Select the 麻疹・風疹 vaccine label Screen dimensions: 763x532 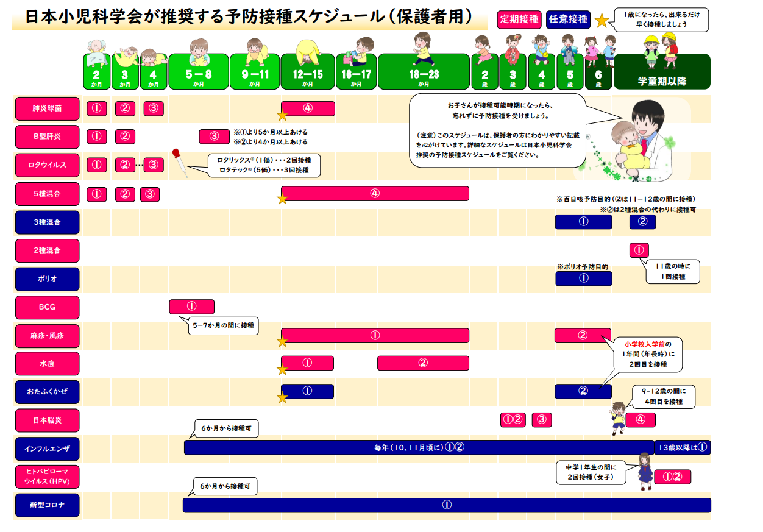pos(47,335)
